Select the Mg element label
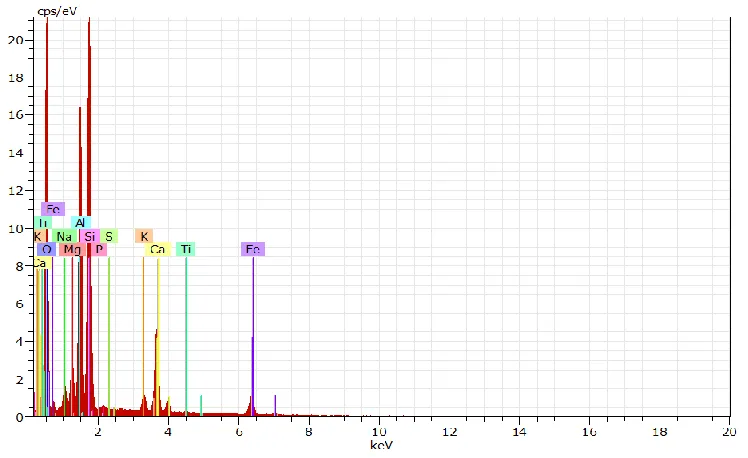This screenshot has height=458, width=748. click(x=73, y=249)
